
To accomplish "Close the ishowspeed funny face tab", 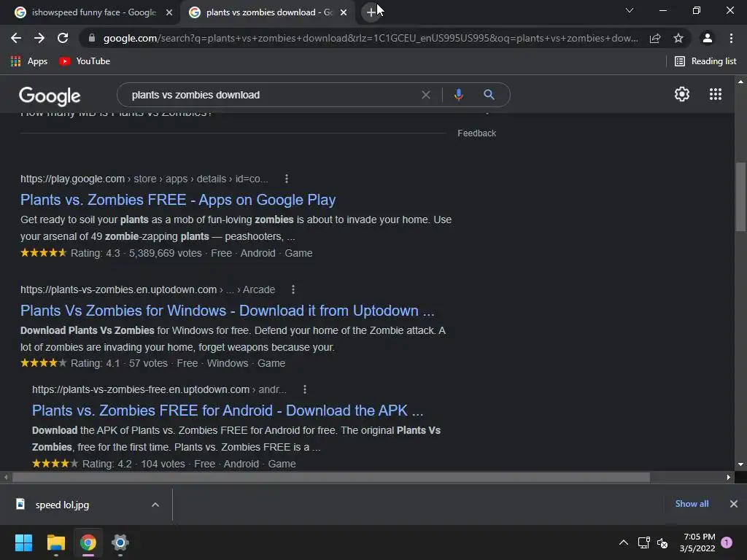I will click(169, 12).
